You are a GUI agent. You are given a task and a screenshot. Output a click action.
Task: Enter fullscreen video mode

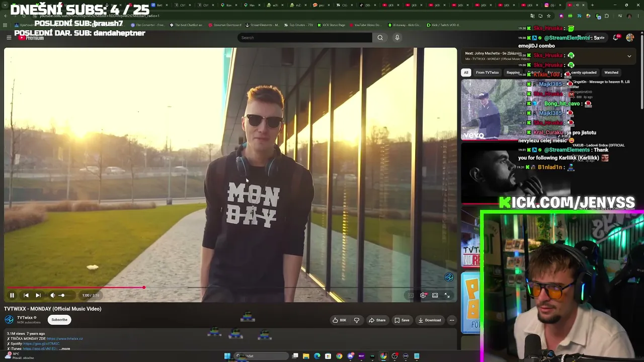tap(447, 295)
